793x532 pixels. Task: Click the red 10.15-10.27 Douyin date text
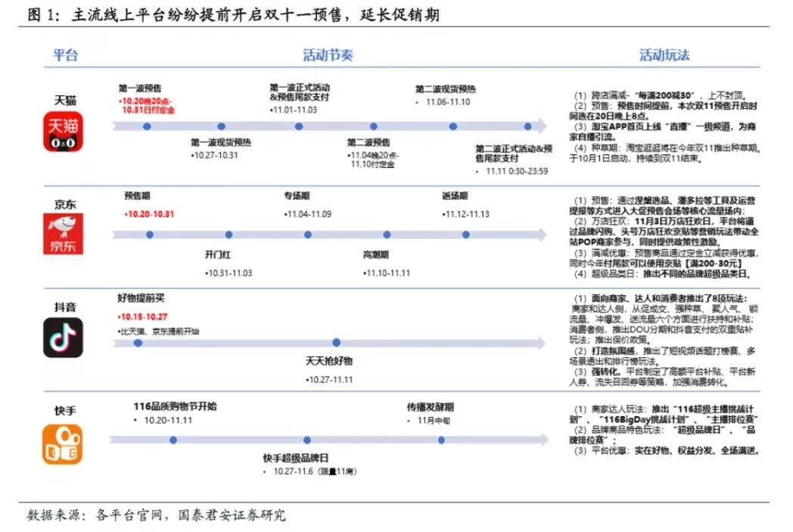142,316
